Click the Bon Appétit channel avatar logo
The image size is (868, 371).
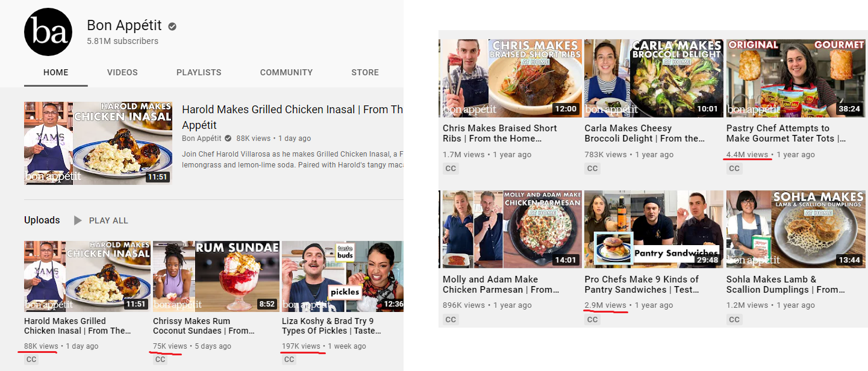48,32
